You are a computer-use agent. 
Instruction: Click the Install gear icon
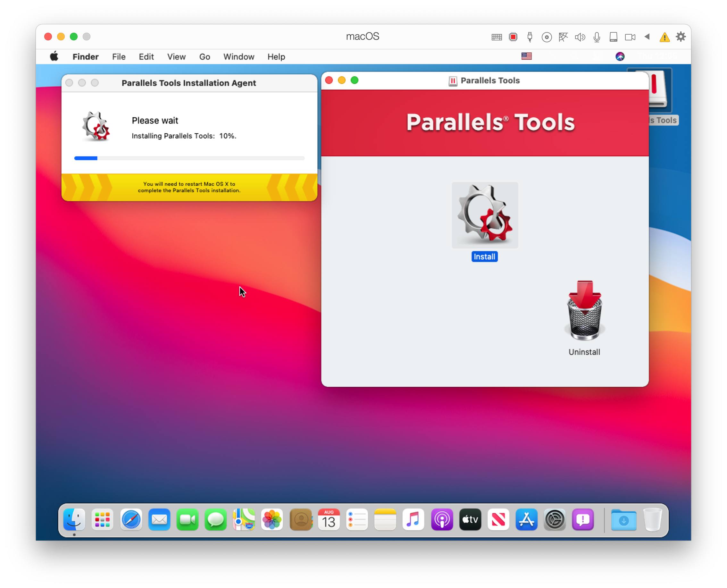coord(485,215)
